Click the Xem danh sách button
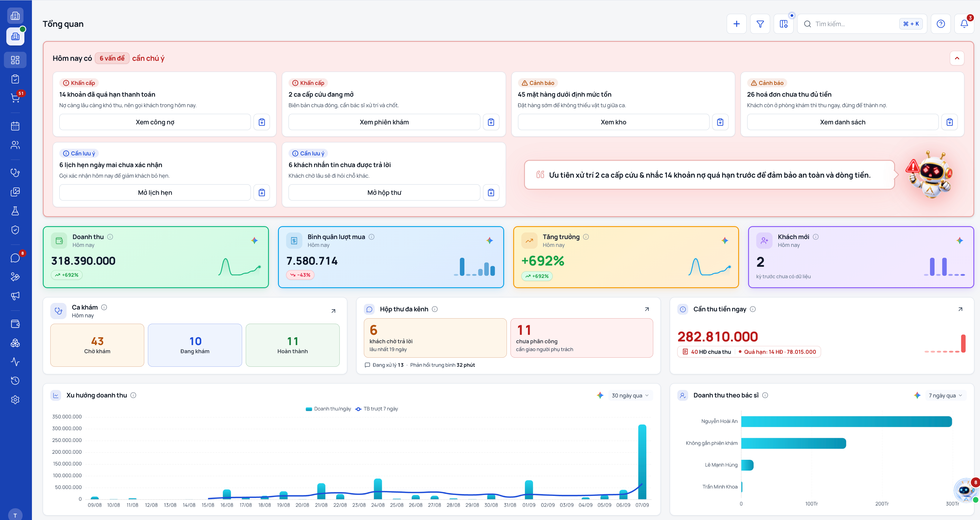 tap(843, 122)
